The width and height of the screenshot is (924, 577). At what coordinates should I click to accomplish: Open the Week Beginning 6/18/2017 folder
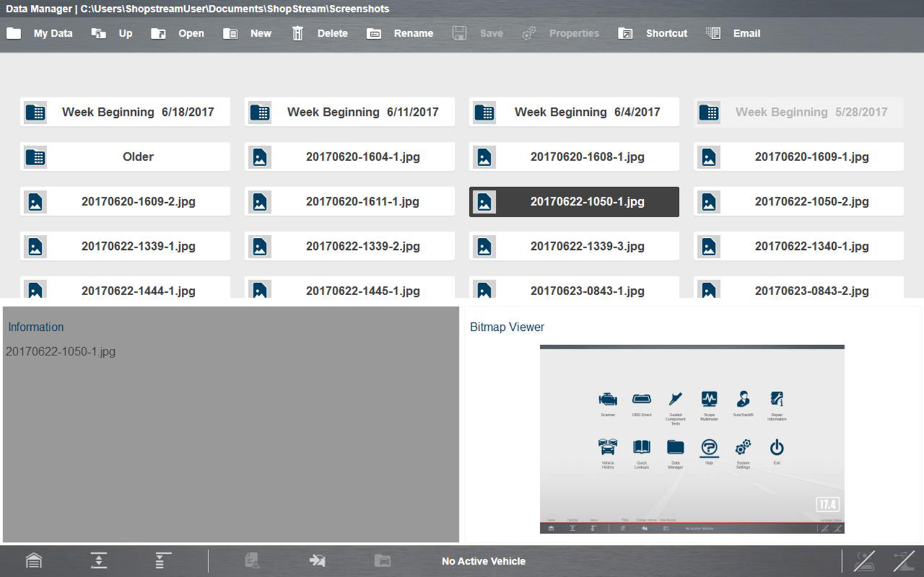tap(125, 112)
